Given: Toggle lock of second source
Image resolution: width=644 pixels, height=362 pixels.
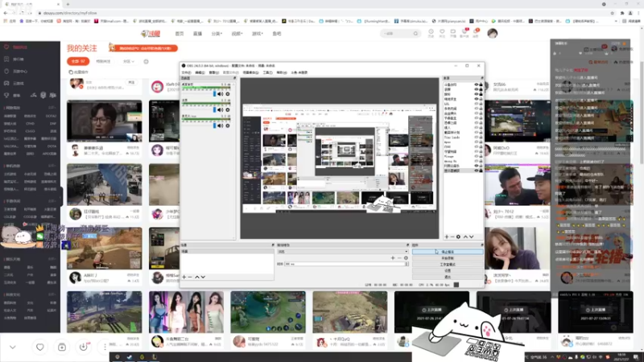Looking at the screenshot, I should [481, 89].
